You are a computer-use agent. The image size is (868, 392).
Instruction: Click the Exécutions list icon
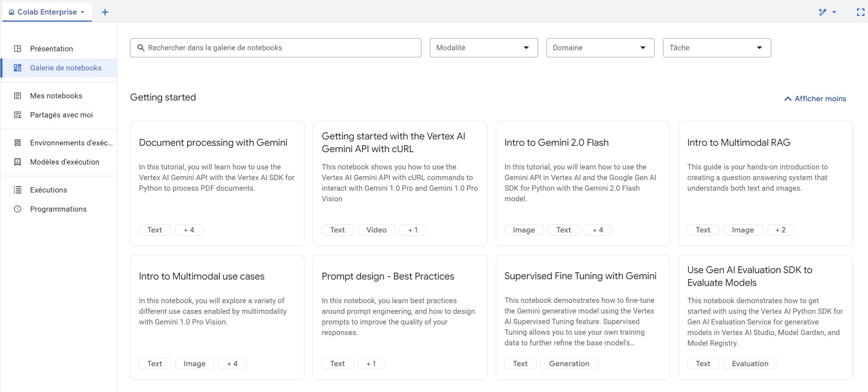pos(17,189)
